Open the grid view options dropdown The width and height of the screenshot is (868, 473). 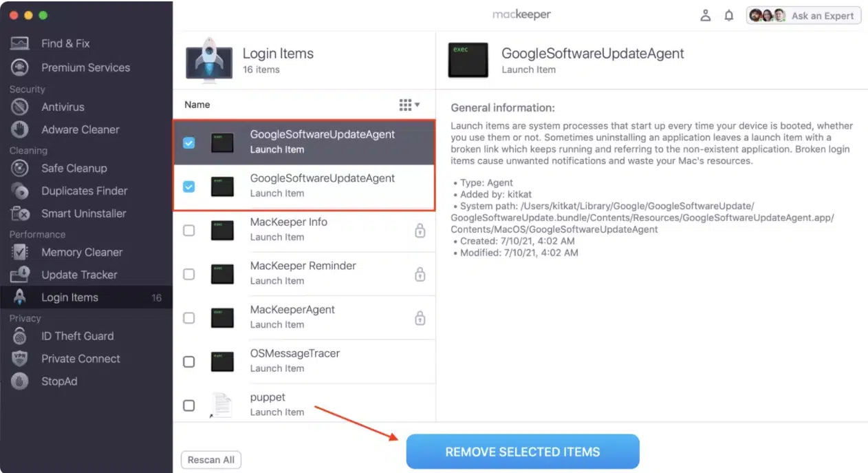(409, 105)
